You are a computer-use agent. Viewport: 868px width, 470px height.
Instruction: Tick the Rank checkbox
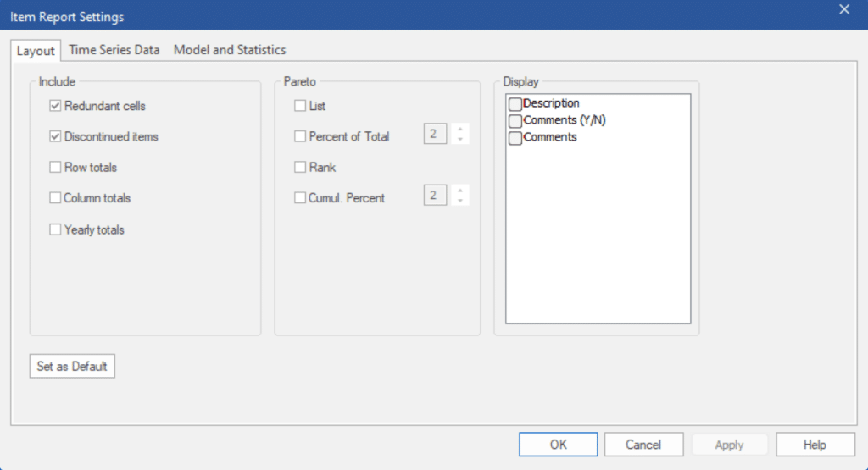coord(300,167)
